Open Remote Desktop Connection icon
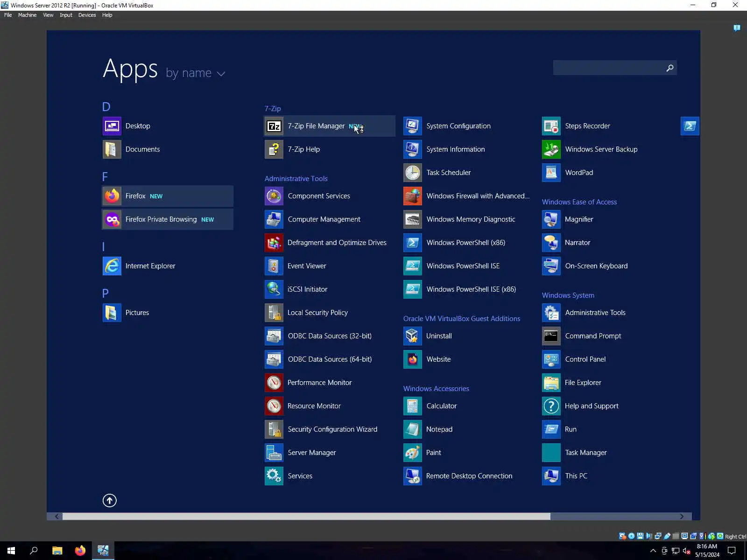 click(413, 476)
